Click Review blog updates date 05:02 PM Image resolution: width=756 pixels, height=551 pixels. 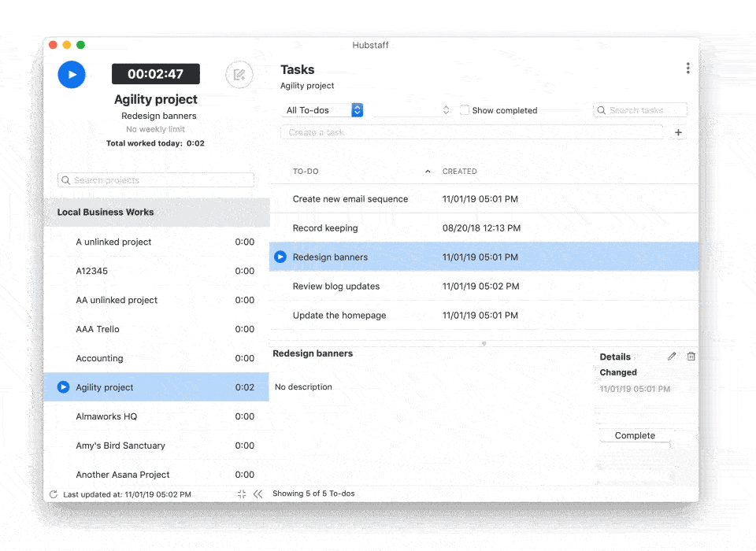[480, 286]
